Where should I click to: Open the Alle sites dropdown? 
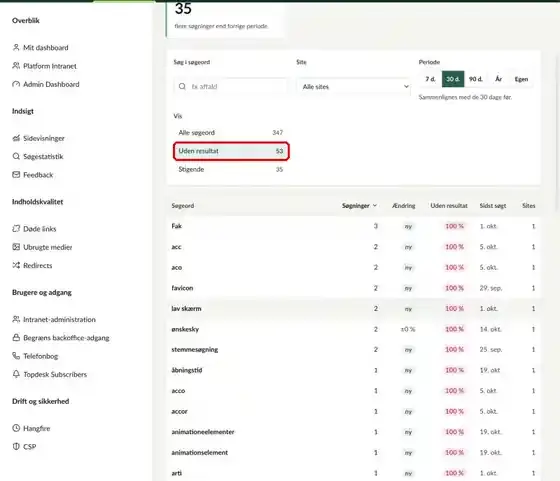354,86
